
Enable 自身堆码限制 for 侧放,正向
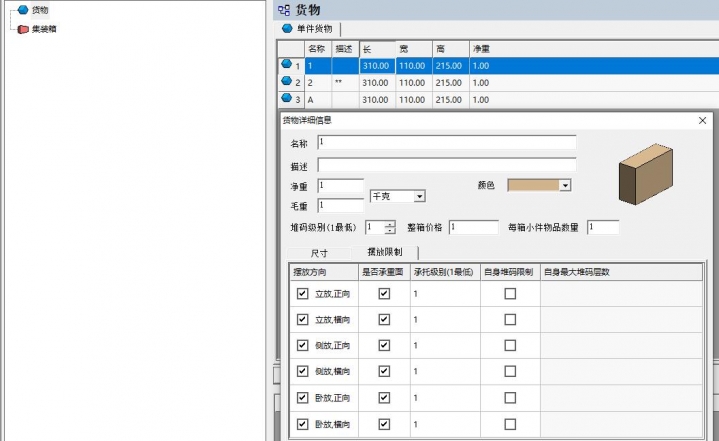(510, 345)
